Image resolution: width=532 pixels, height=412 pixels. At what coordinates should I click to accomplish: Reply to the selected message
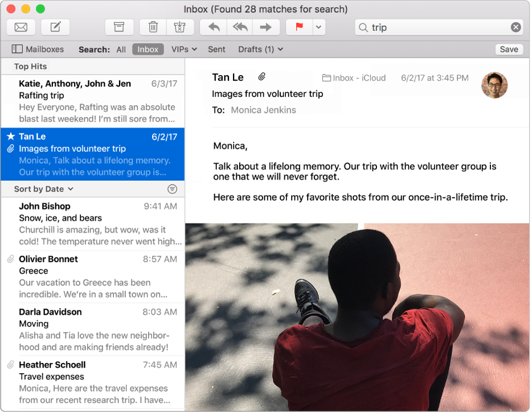[214, 27]
